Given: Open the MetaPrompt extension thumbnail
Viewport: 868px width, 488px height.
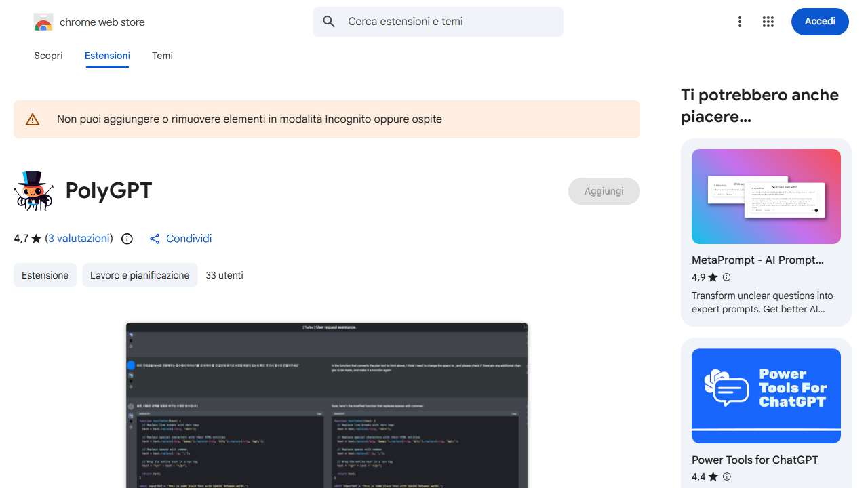Looking at the screenshot, I should point(766,197).
